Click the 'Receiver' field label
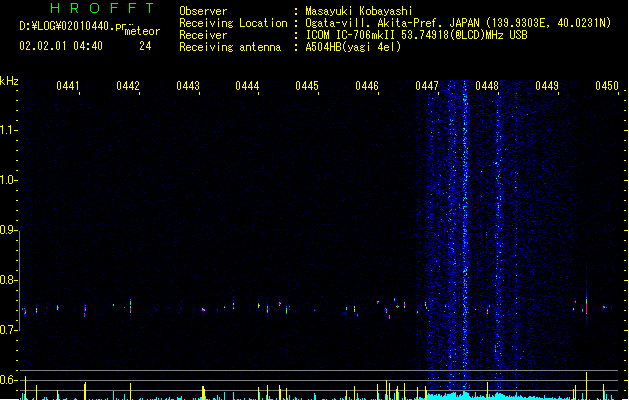 (203, 35)
